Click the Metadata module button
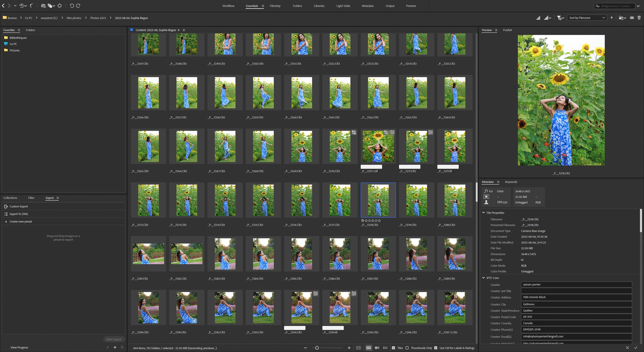 click(368, 6)
